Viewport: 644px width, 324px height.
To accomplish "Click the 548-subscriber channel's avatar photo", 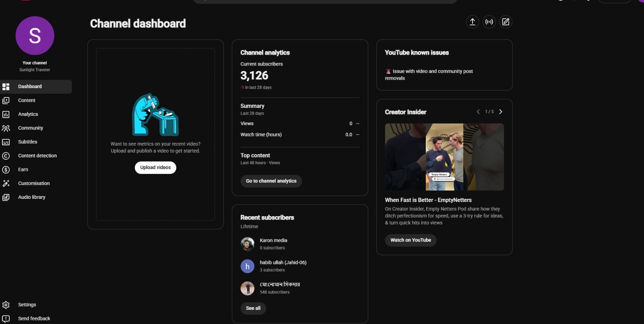I will (x=248, y=288).
